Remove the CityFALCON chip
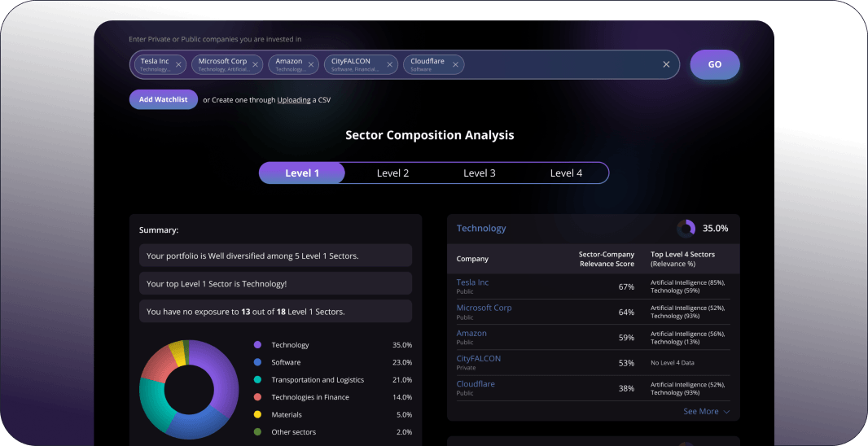Viewport: 868px width, 446px height. coord(390,65)
